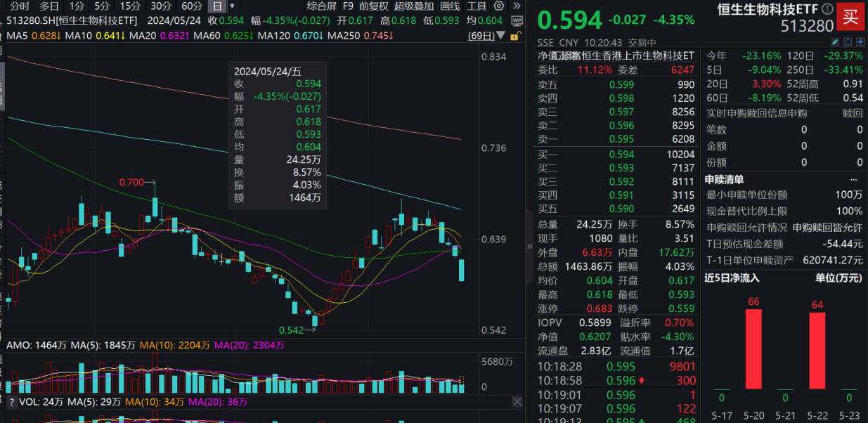Close the VOL indicator panel
868x423 pixels.
coord(517,402)
